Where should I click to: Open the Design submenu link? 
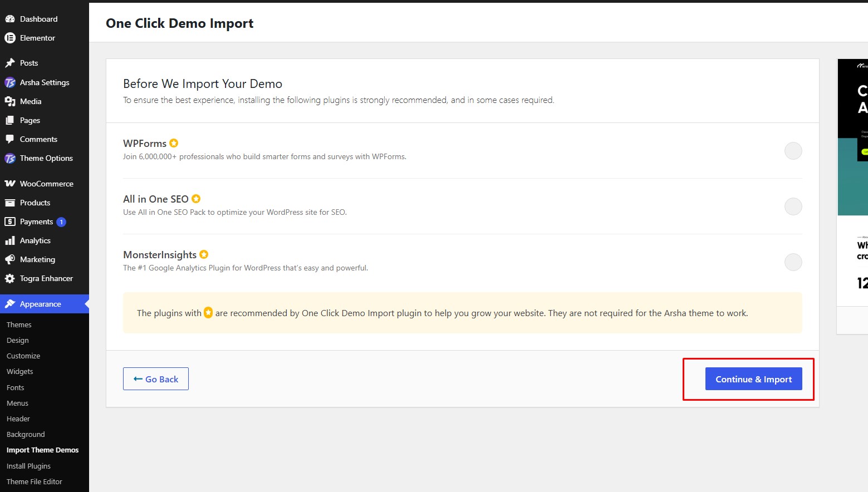pos(18,340)
